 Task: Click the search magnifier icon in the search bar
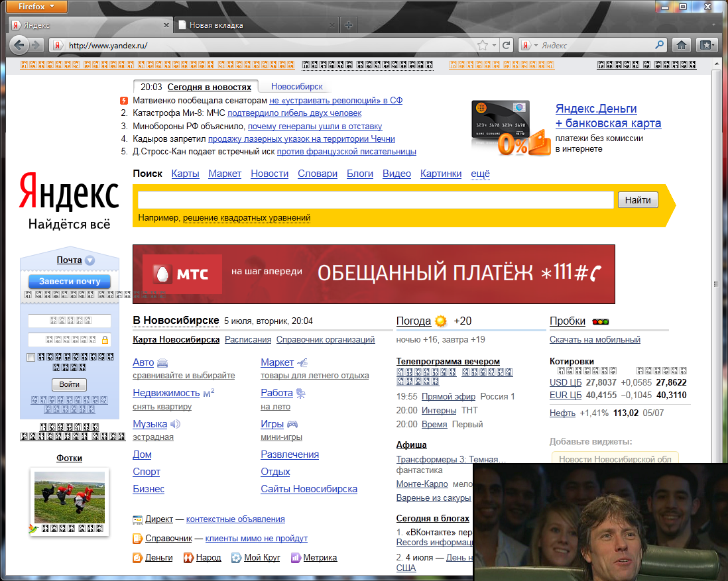659,45
